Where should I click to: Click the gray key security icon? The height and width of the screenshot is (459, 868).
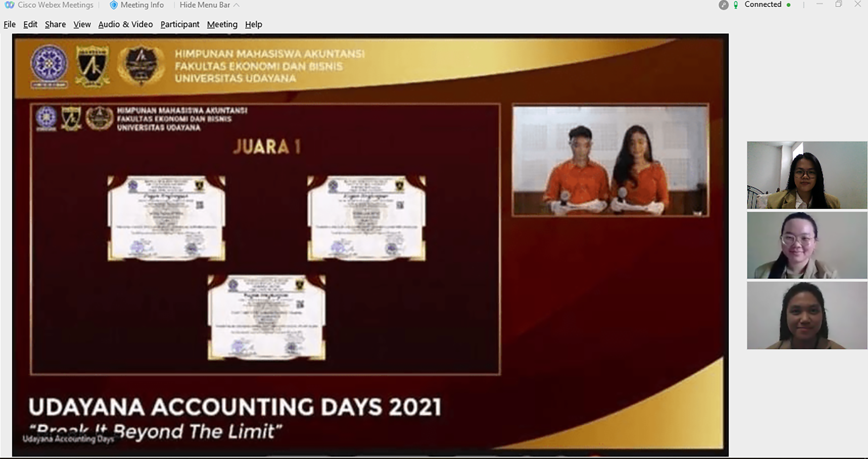pos(723,5)
